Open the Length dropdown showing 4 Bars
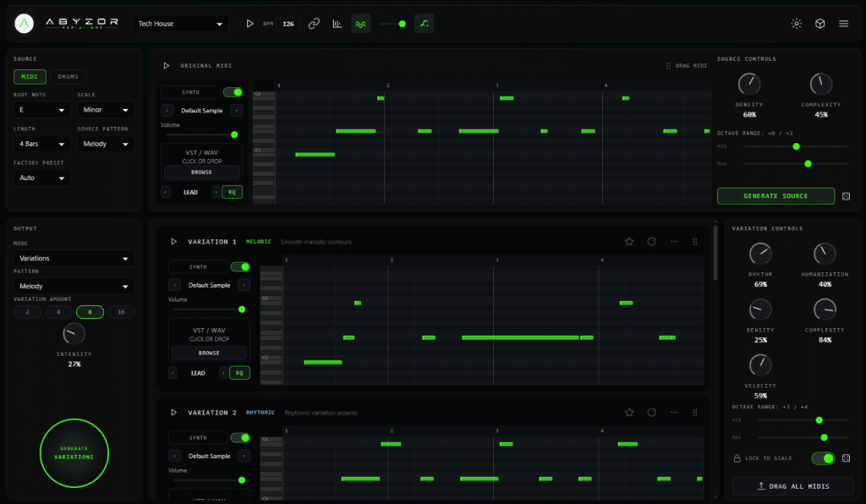 42,144
